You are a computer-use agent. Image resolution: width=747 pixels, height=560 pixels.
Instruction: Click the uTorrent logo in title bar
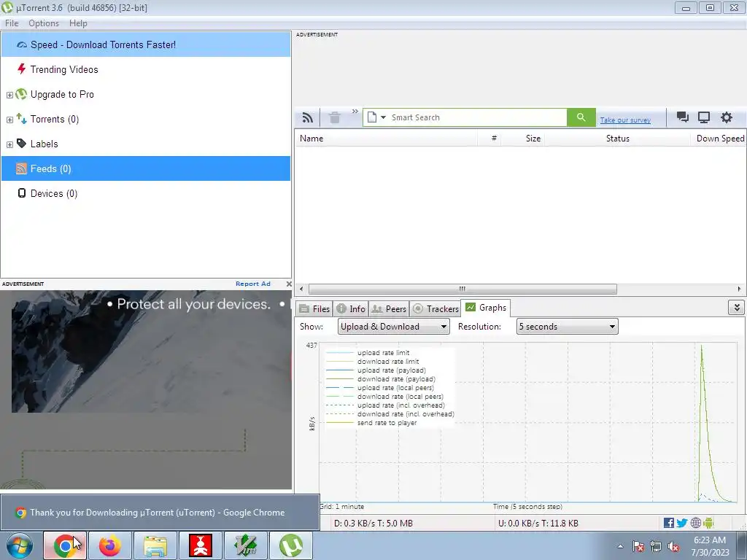[x=7, y=7]
